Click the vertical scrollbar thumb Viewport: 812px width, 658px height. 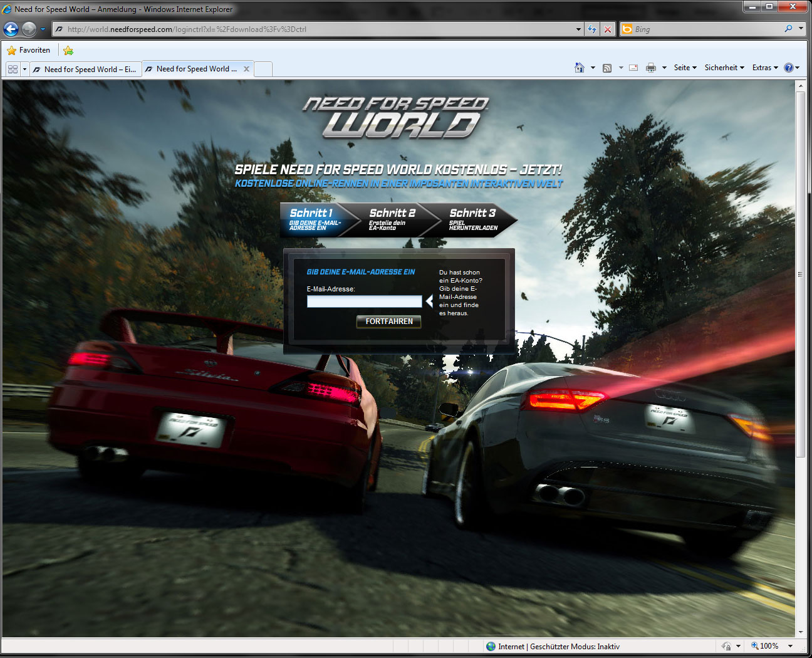(x=800, y=274)
